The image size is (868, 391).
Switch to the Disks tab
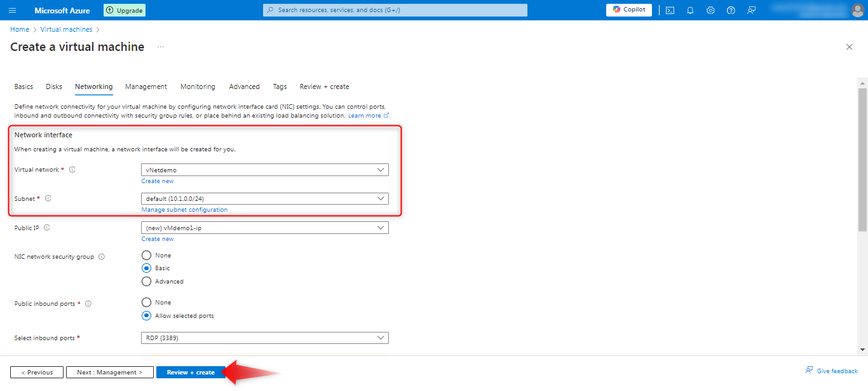[x=54, y=86]
